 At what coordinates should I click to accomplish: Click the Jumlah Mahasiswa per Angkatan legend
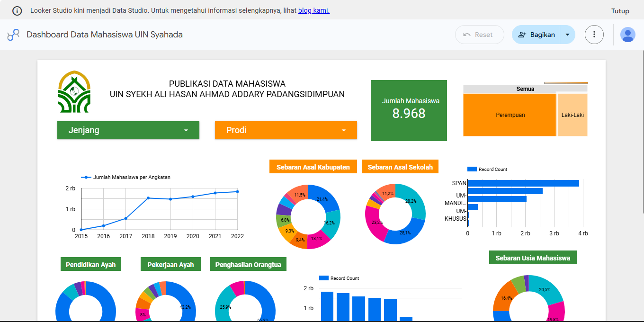point(126,177)
